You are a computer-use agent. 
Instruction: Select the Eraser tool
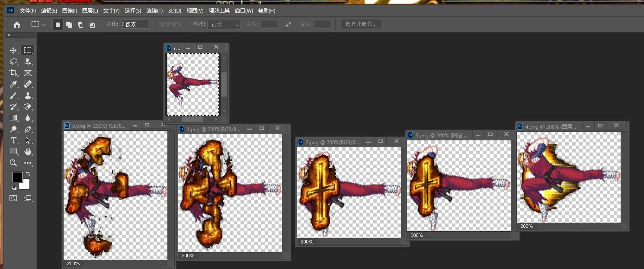pyautogui.click(x=28, y=107)
